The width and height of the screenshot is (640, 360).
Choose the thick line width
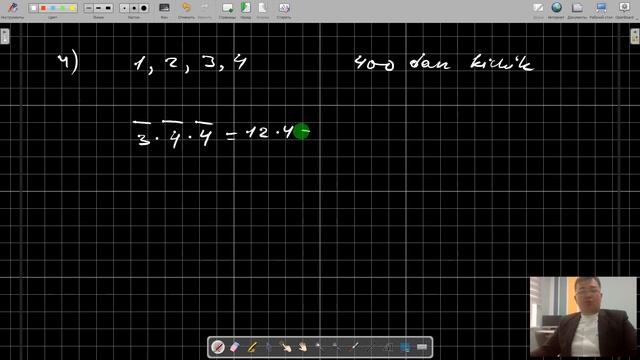point(108,8)
